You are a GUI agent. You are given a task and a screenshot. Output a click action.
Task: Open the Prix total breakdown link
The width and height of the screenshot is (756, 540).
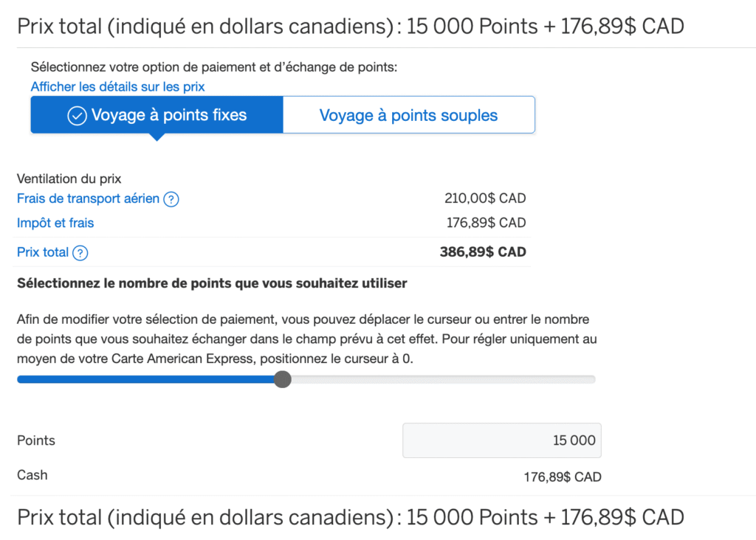[x=41, y=252]
